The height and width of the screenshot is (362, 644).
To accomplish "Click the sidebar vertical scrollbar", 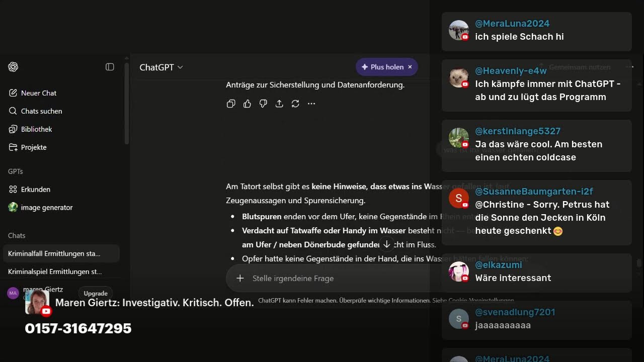I will (127, 104).
